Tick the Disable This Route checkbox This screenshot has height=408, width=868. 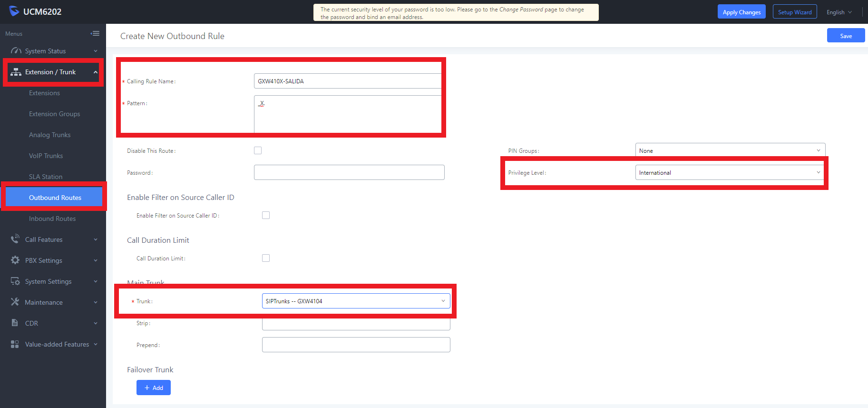click(x=258, y=150)
